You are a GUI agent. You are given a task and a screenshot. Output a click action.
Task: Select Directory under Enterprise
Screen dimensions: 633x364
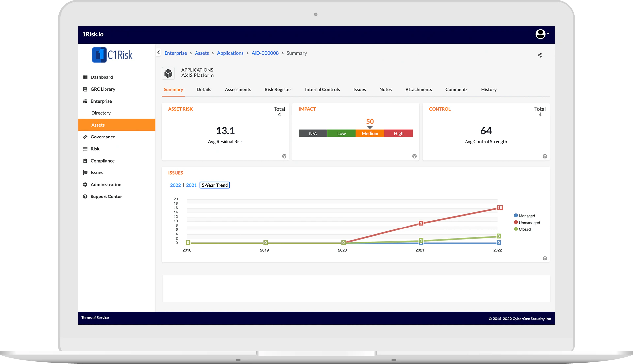101,113
